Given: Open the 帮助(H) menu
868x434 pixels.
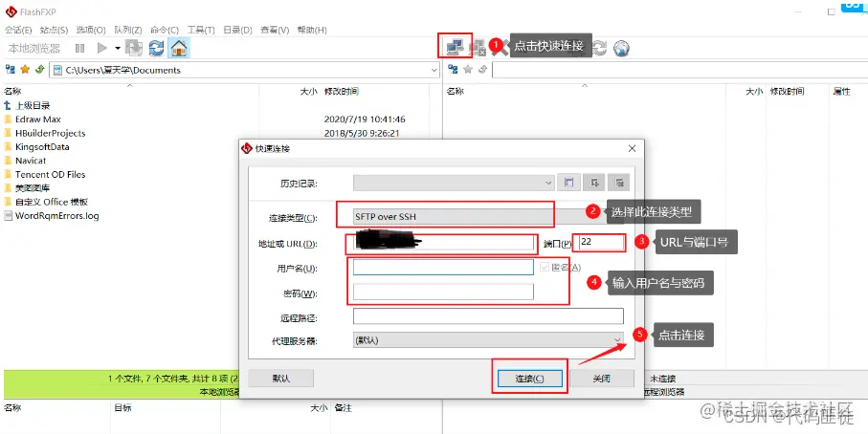Looking at the screenshot, I should click(312, 30).
